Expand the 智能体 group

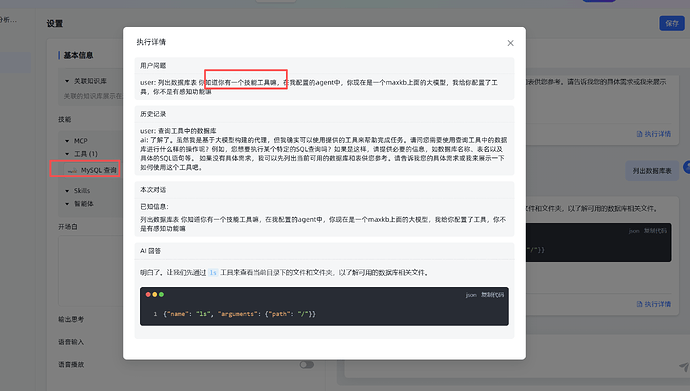click(x=67, y=204)
